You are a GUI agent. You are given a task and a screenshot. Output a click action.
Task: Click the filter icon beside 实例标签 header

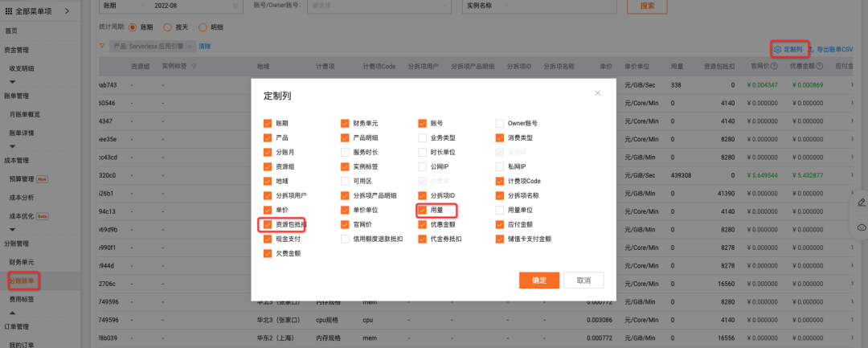[194, 66]
